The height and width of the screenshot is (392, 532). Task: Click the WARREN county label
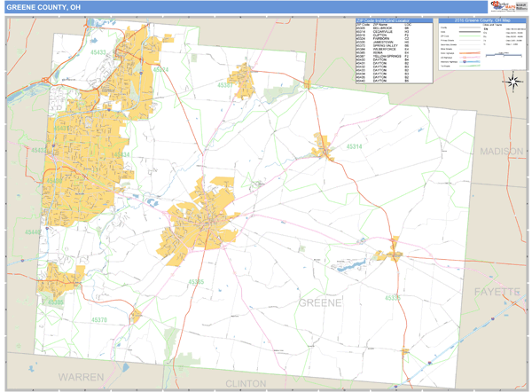coord(82,377)
